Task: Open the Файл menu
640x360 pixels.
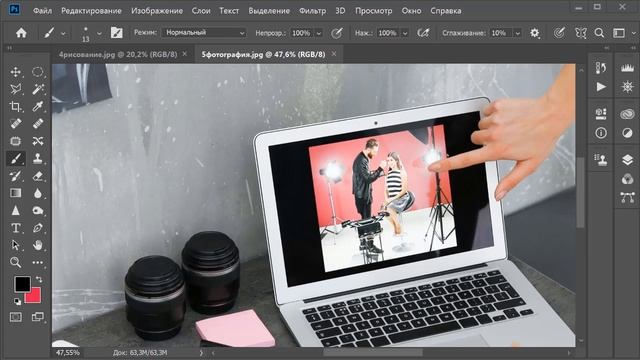Action: (x=42, y=11)
